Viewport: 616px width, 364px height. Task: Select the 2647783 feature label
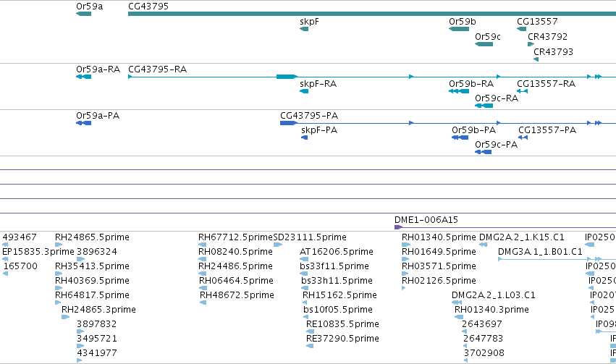[x=484, y=339]
